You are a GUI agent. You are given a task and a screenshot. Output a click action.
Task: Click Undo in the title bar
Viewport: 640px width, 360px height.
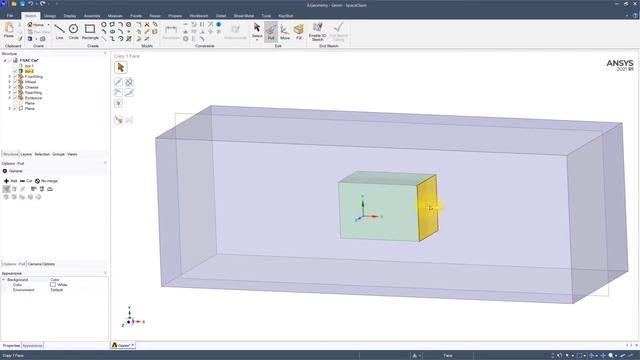tap(31, 4)
